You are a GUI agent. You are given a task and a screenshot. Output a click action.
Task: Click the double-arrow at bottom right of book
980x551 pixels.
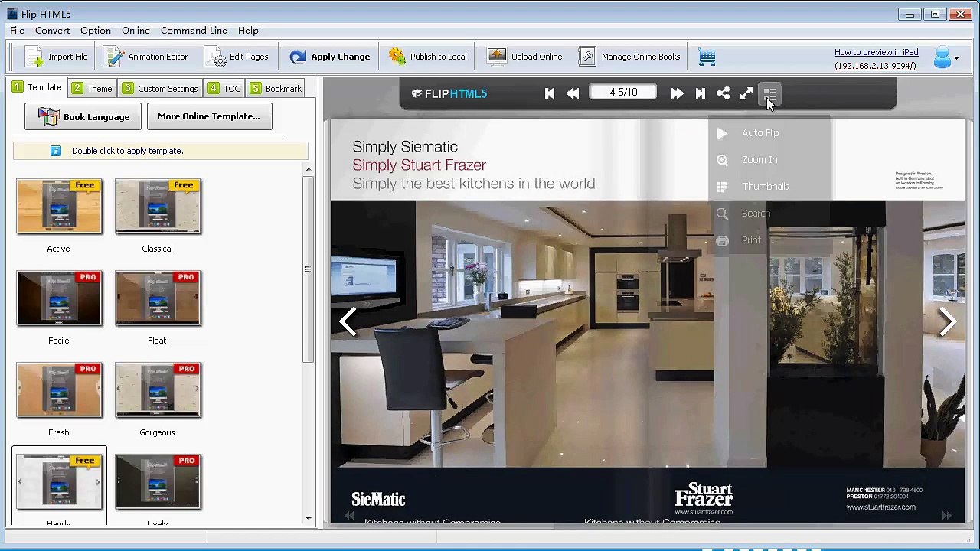coord(946,516)
